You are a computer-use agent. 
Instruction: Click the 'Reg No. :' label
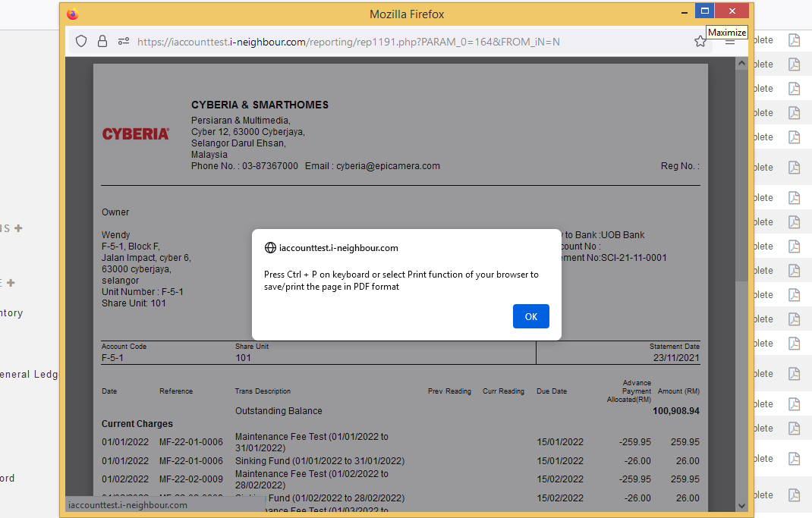tap(680, 166)
